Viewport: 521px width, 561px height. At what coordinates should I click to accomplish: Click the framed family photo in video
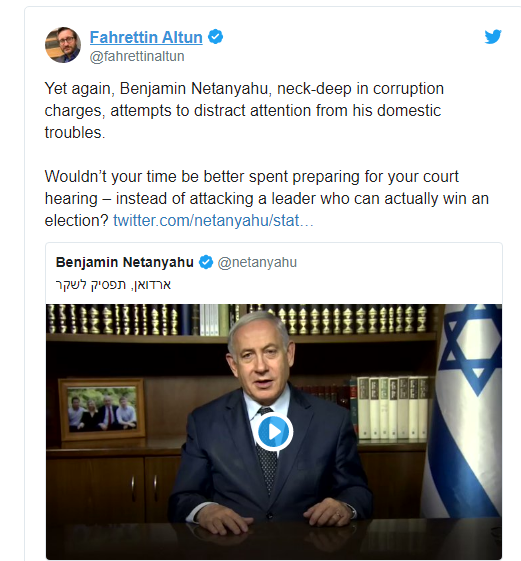(x=102, y=410)
